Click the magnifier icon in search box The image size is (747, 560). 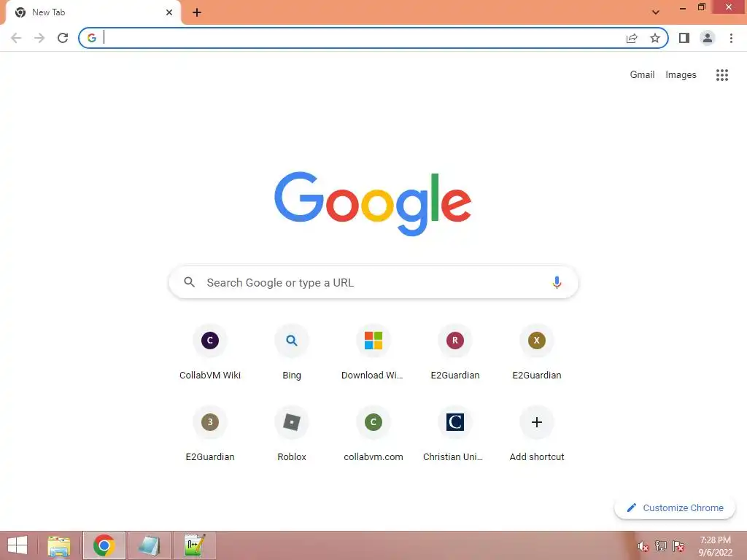pos(189,282)
